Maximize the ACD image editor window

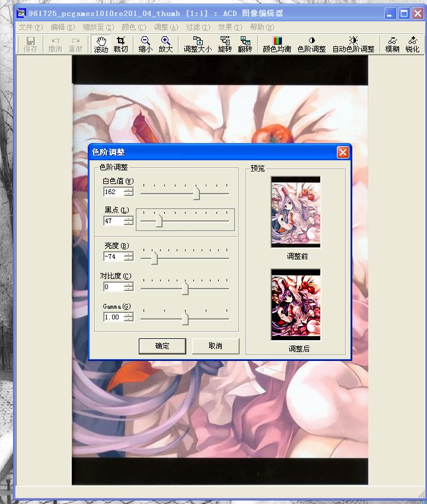[404, 14]
